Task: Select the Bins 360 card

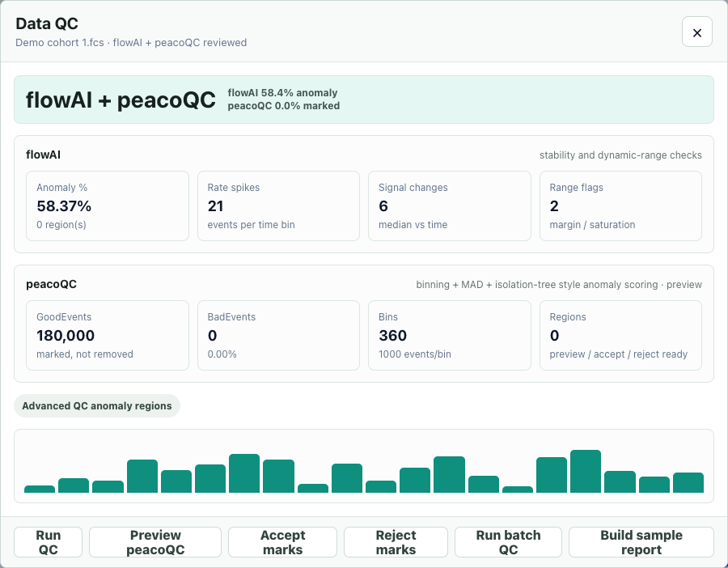Action: (x=450, y=335)
